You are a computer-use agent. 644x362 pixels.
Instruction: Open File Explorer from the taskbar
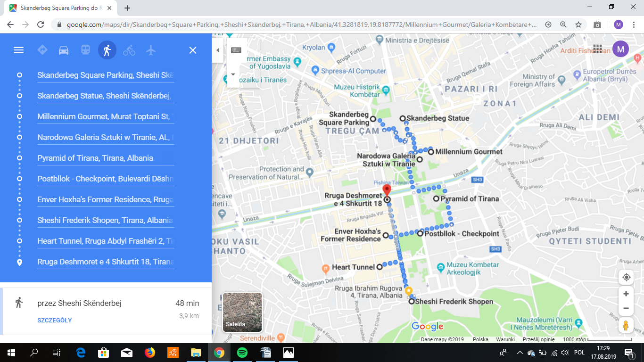196,352
